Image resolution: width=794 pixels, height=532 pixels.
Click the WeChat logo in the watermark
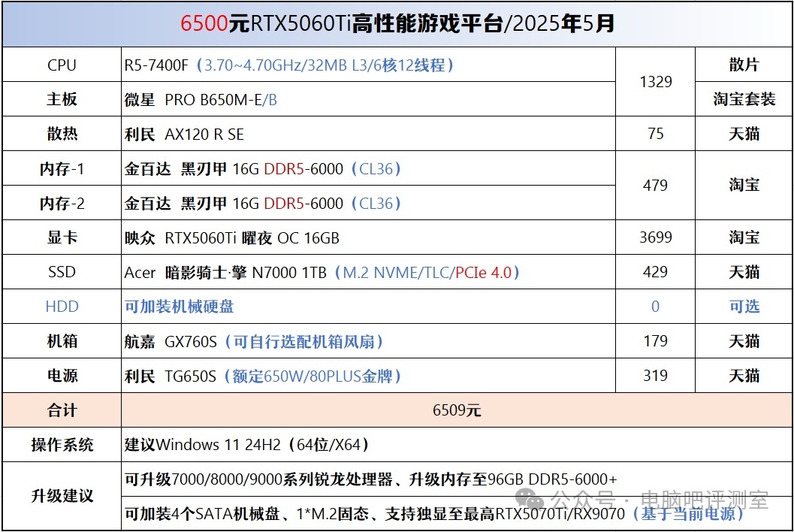coord(533,500)
